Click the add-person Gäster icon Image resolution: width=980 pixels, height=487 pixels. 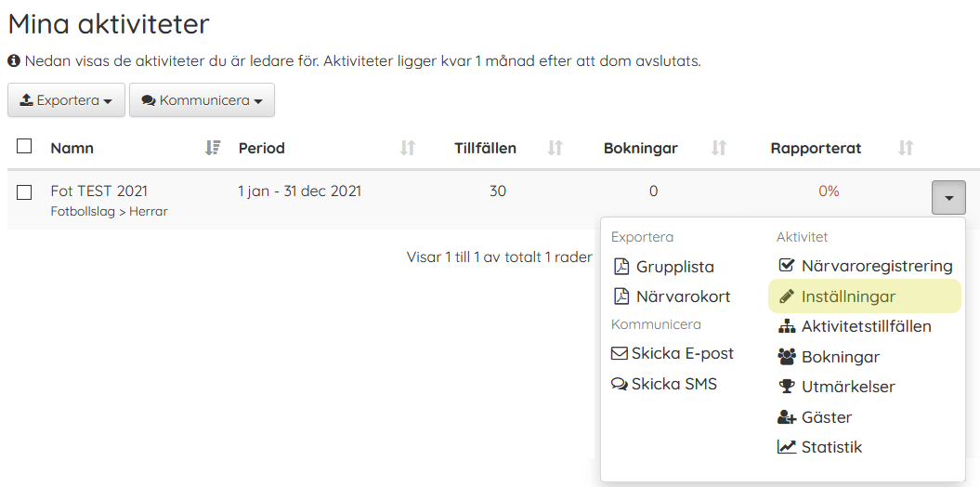pos(786,417)
